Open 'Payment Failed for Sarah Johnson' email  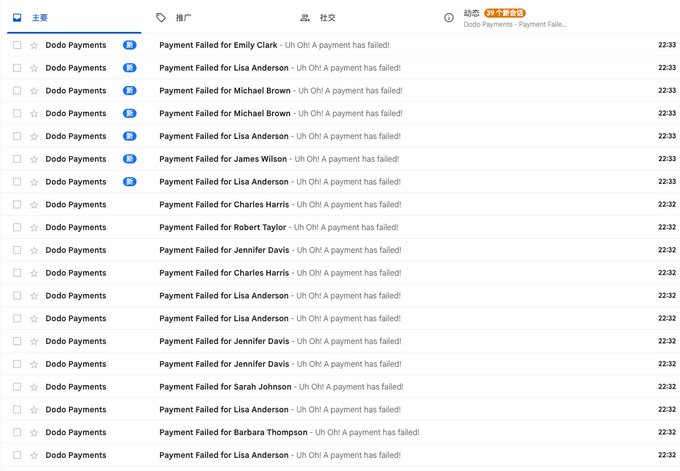point(281,387)
